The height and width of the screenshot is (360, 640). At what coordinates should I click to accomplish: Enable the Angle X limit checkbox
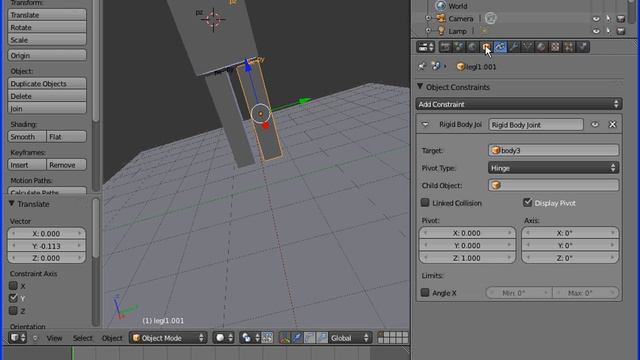coord(425,293)
